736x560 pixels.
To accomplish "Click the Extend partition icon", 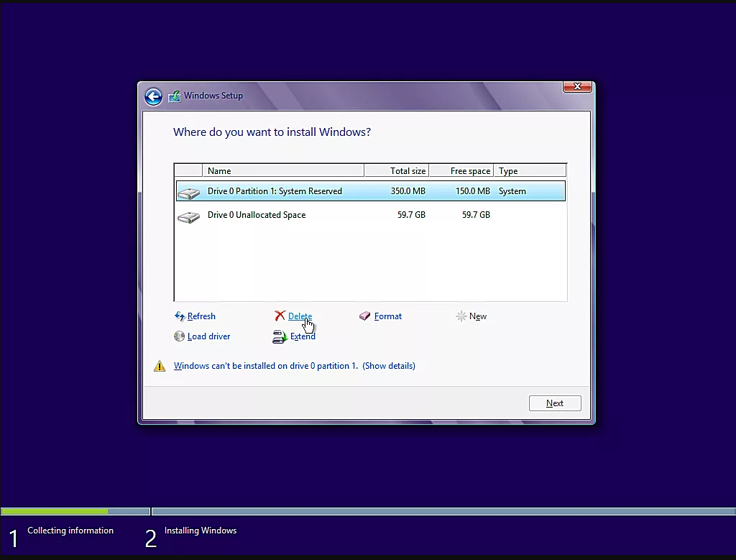I will pyautogui.click(x=280, y=337).
